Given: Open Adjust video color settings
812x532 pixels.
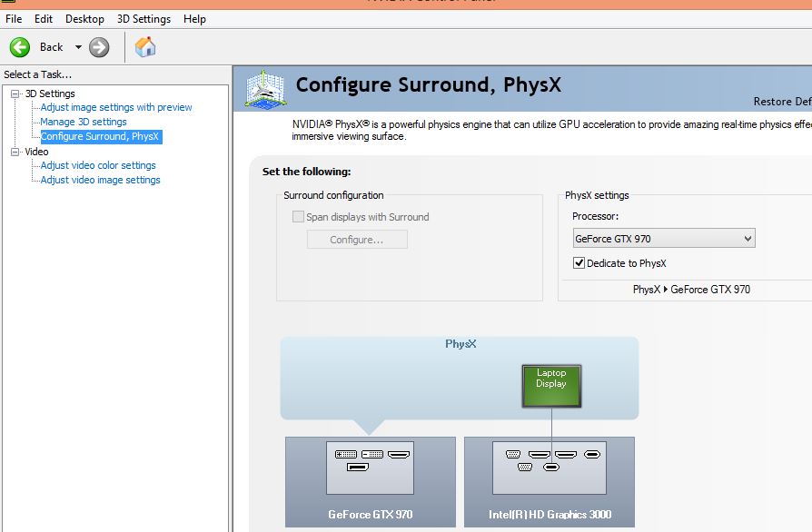Looking at the screenshot, I should (98, 165).
